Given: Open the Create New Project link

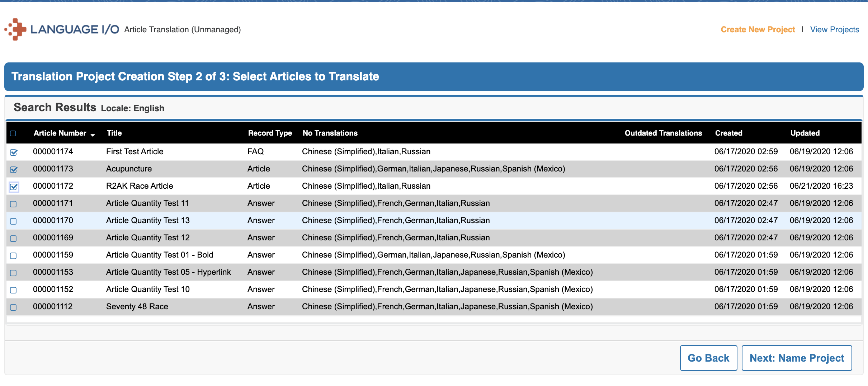Looking at the screenshot, I should (x=758, y=29).
